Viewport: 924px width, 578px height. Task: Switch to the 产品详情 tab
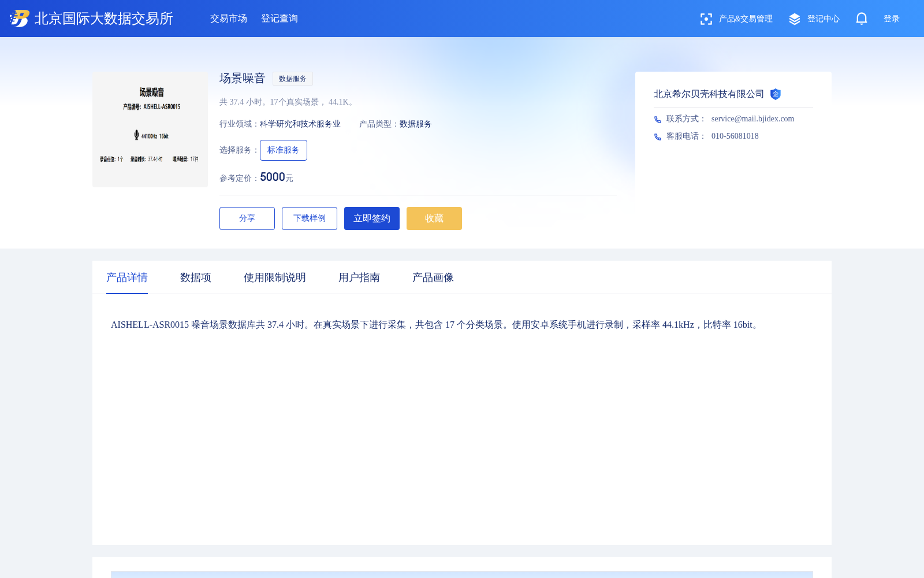click(127, 277)
